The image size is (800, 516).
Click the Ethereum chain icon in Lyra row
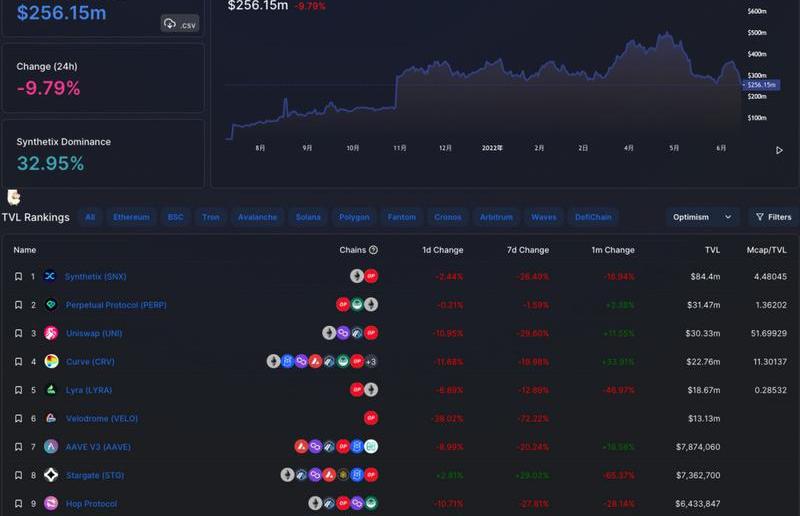point(371,389)
